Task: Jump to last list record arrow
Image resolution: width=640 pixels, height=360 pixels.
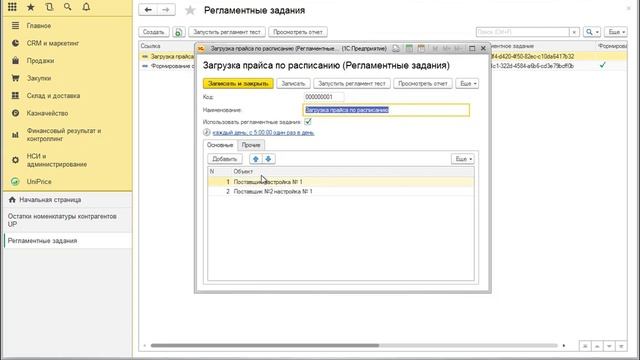Action: [x=621, y=346]
